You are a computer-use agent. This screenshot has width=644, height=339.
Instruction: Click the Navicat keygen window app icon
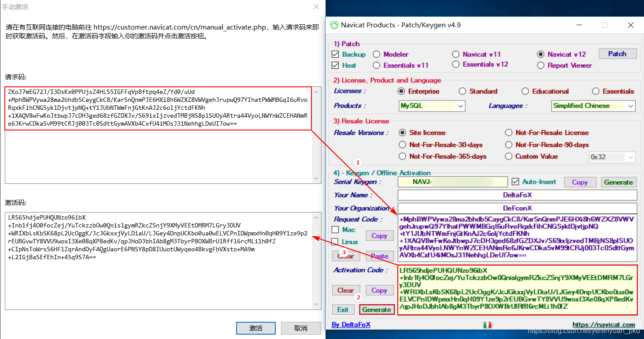pos(334,25)
